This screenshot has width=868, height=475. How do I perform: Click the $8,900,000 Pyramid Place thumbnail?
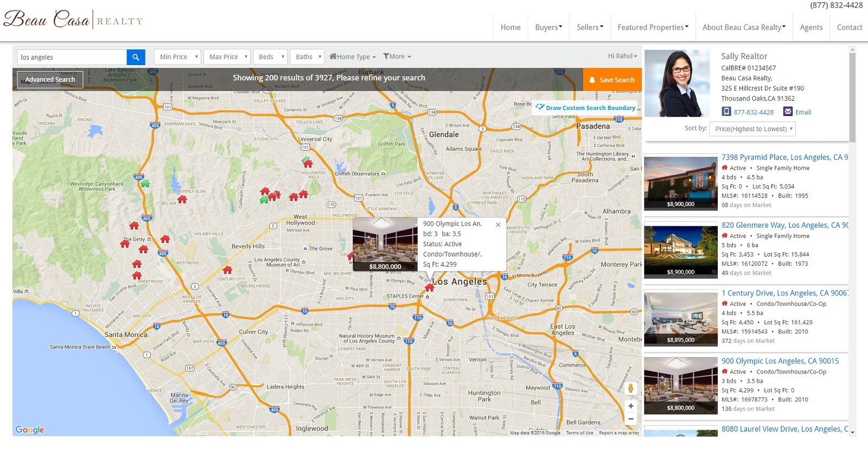[681, 183]
